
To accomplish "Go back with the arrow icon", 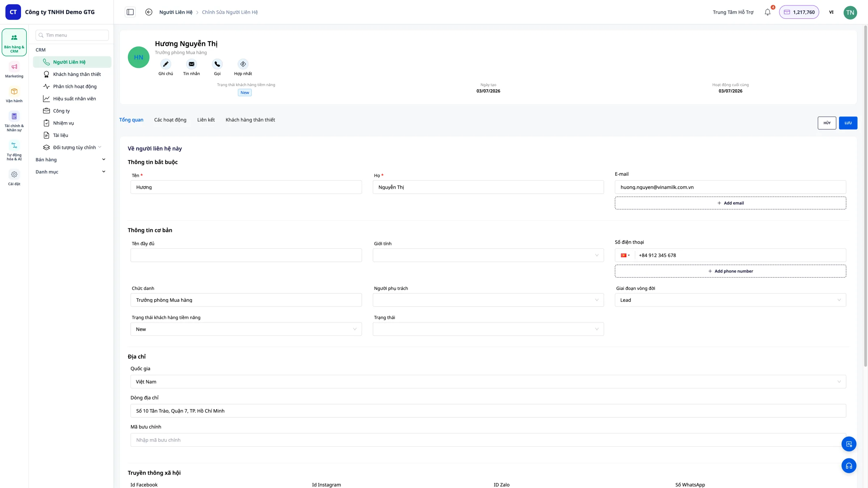I will pos(149,12).
